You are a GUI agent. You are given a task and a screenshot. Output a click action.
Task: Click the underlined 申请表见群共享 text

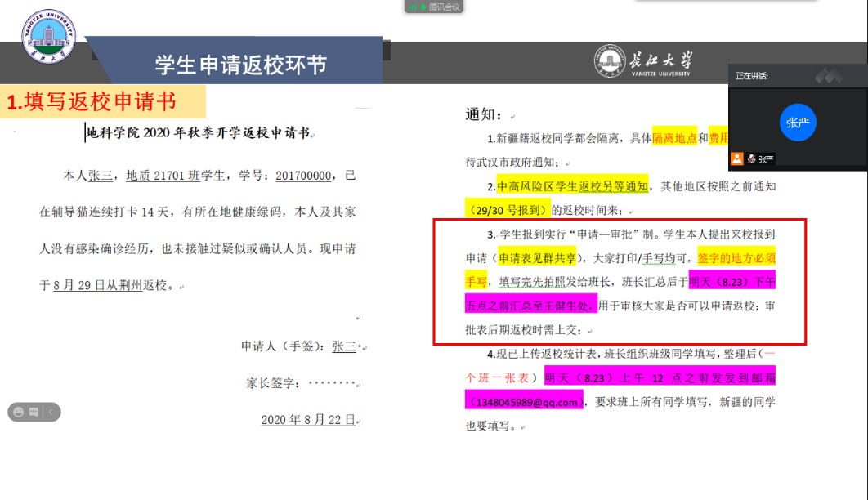[536, 258]
